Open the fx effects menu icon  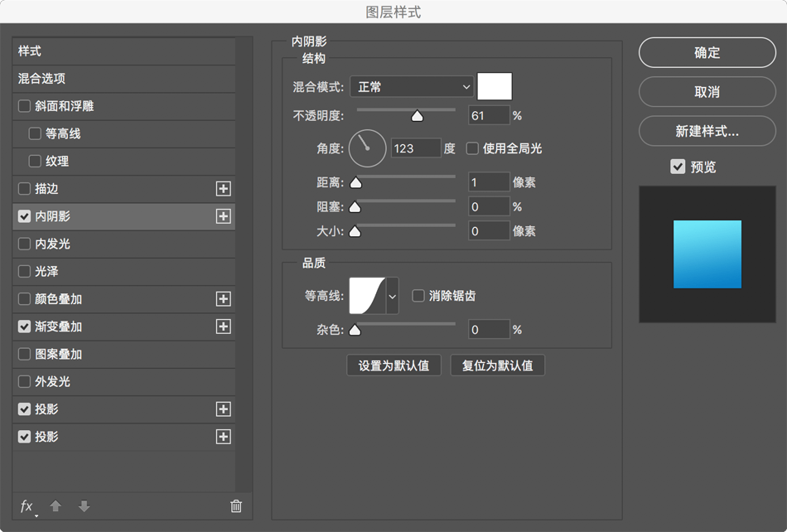point(27,506)
